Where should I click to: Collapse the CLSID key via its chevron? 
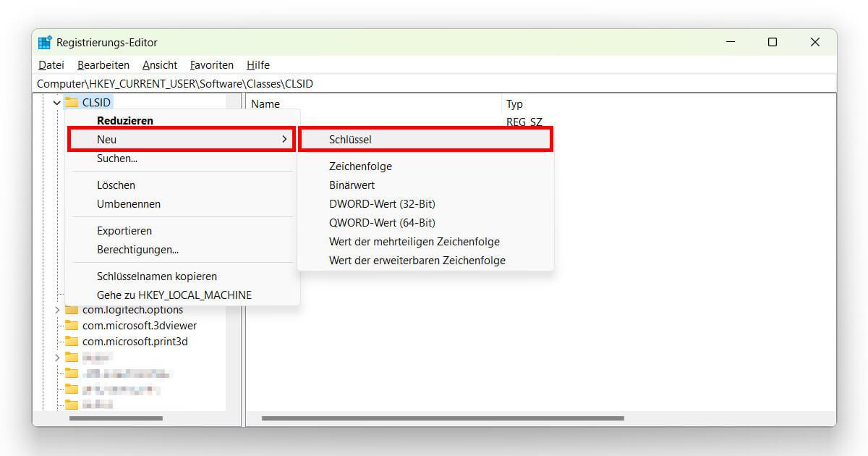click(x=56, y=102)
